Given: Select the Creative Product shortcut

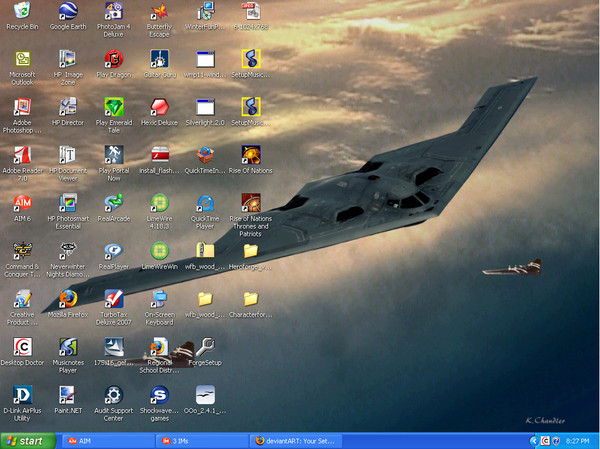Looking at the screenshot, I should pos(22,299).
